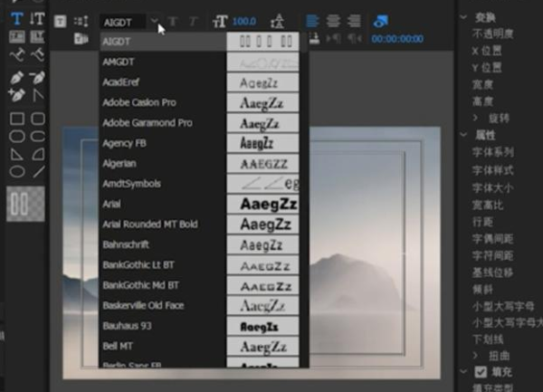Select the Wedge triangle tool
The width and height of the screenshot is (543, 392).
coord(17,154)
